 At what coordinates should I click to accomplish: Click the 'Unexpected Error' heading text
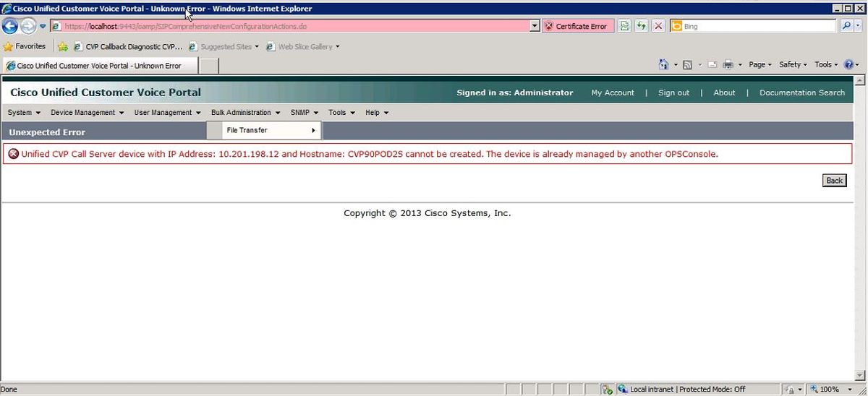point(47,132)
